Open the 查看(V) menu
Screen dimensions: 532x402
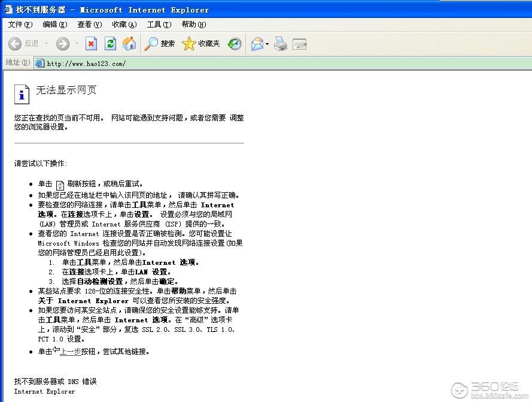(x=90, y=25)
